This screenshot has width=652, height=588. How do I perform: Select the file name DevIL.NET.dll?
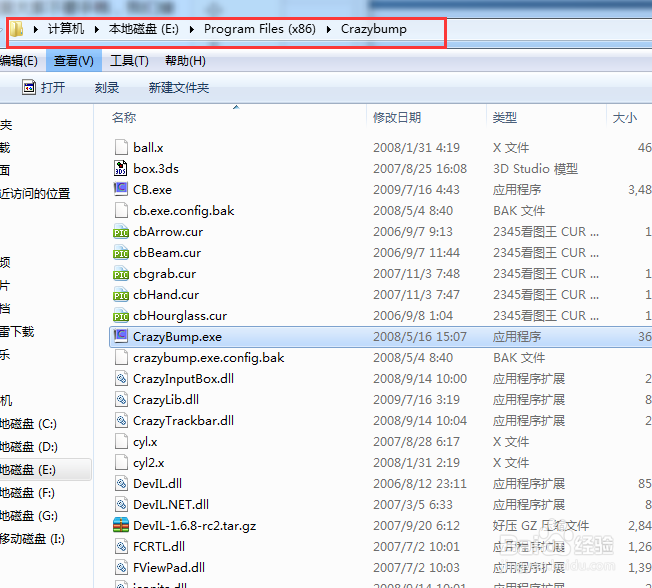click(x=171, y=505)
